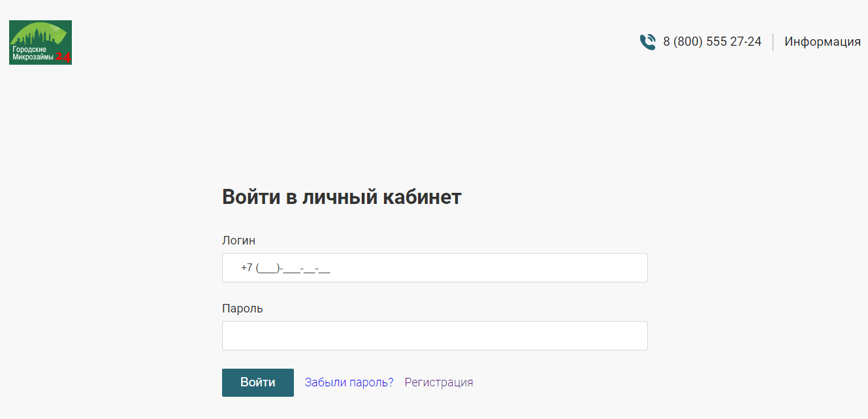The height and width of the screenshot is (419, 868).
Task: Focus the Логин phone number field
Action: coord(435,267)
